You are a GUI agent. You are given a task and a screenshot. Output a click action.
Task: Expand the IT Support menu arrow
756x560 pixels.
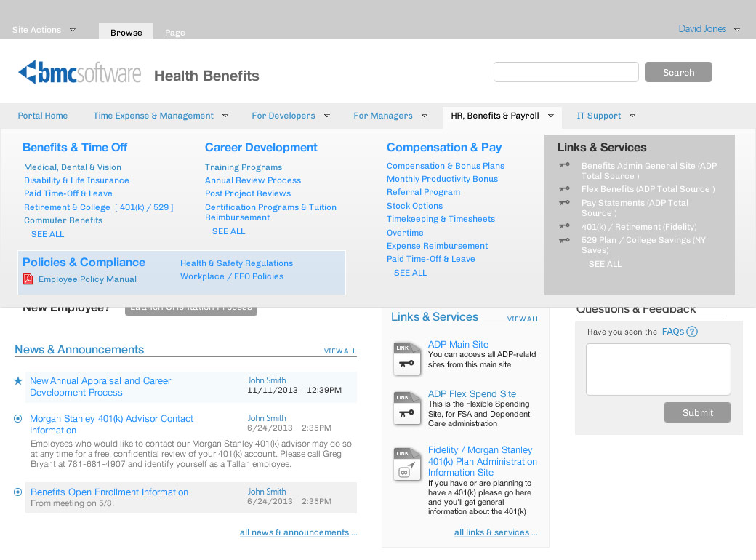632,116
